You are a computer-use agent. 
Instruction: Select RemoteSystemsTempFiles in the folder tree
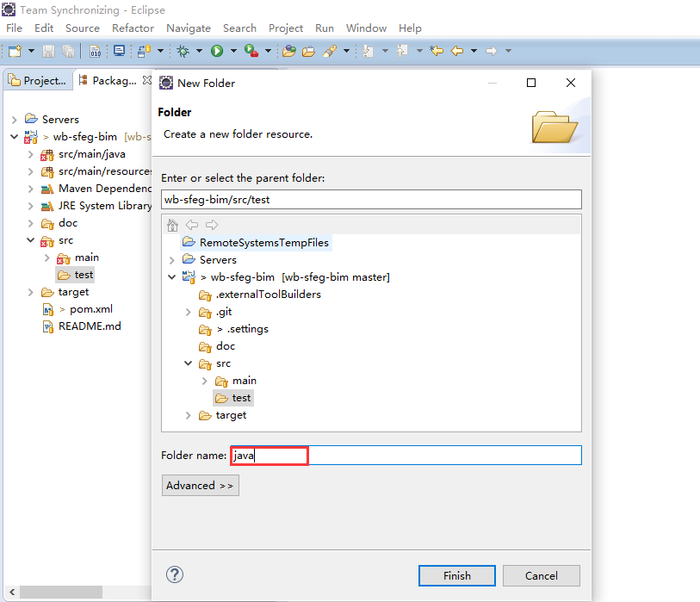point(263,243)
